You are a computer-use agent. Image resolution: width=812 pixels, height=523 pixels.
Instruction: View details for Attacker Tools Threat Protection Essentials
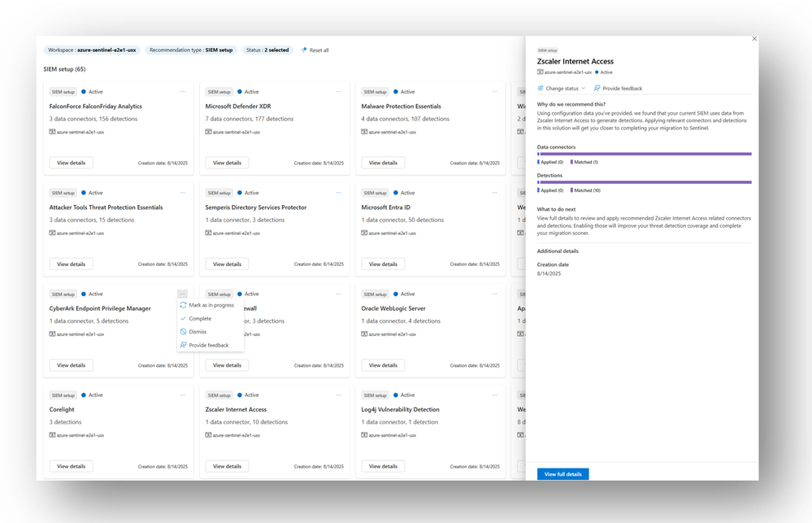[x=71, y=264]
